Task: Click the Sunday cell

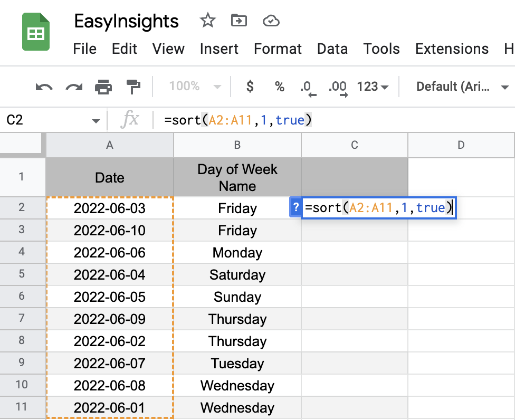Action: (x=237, y=297)
